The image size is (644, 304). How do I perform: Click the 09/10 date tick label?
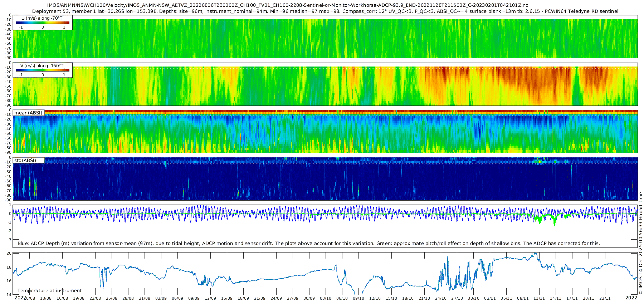[x=358, y=298]
